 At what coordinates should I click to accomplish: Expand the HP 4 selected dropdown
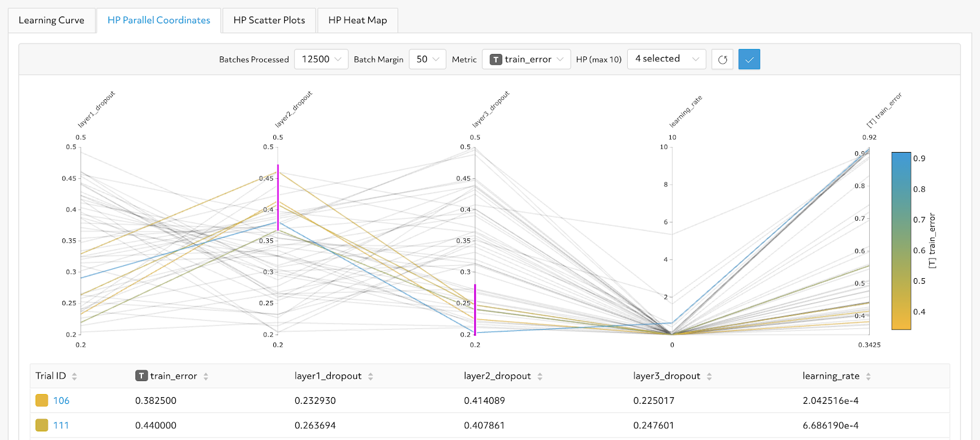tap(666, 59)
